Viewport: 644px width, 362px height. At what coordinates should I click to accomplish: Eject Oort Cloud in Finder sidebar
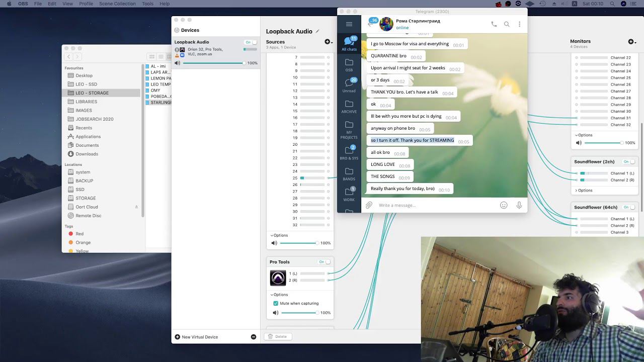pyautogui.click(x=136, y=207)
